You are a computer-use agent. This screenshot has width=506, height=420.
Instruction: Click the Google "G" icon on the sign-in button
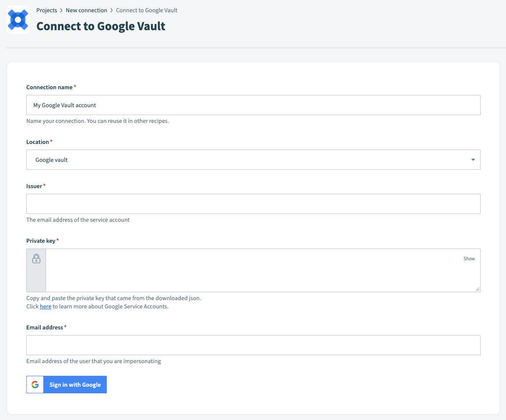point(35,385)
